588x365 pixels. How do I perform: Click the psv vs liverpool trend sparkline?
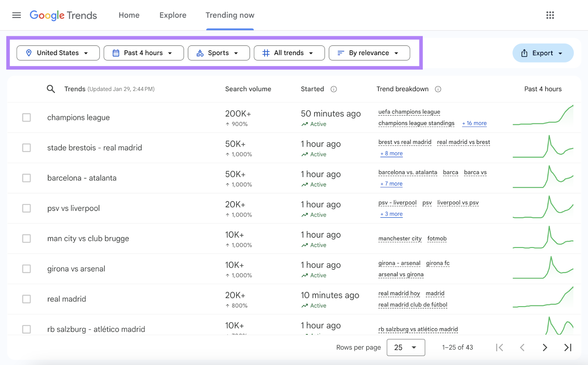click(x=543, y=208)
